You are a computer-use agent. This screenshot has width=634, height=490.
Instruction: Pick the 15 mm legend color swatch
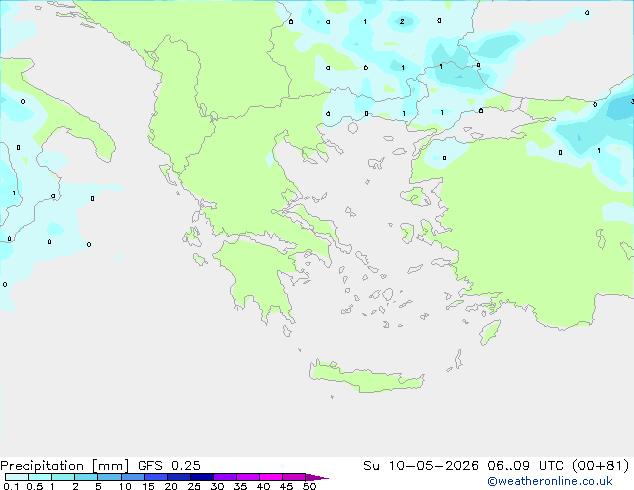(x=156, y=477)
